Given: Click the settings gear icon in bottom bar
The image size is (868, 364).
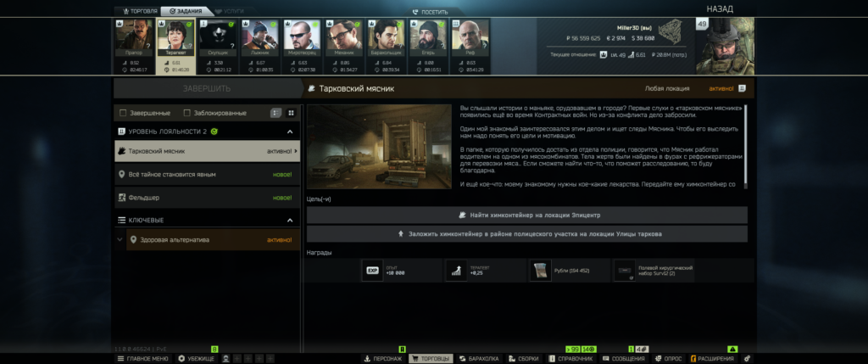Looking at the screenshot, I should (748, 358).
